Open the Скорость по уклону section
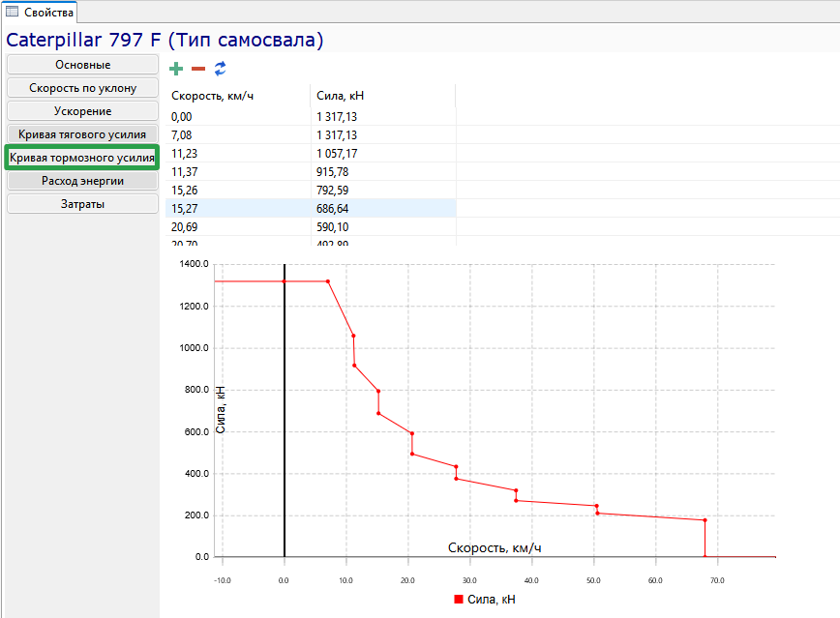840x618 pixels. pos(82,88)
